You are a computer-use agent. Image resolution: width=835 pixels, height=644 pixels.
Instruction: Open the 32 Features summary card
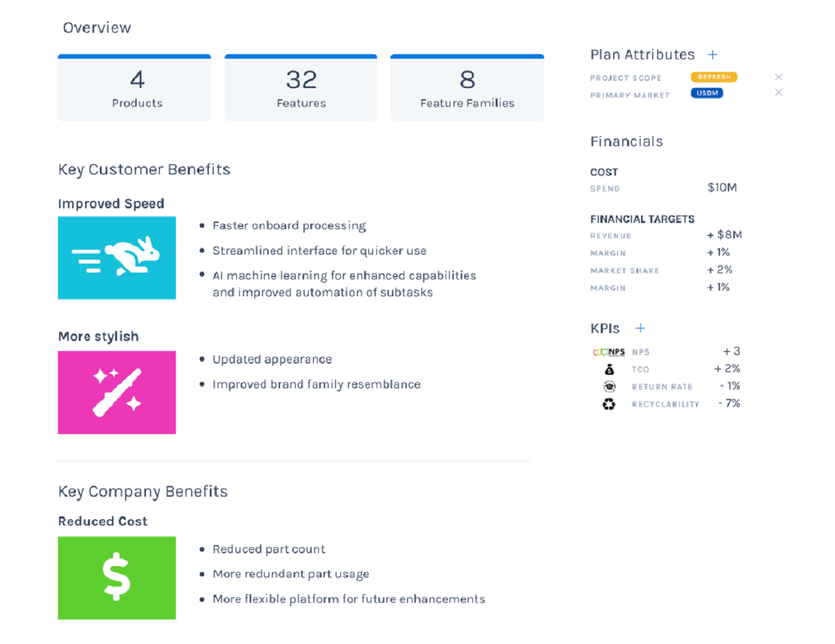tap(301, 88)
